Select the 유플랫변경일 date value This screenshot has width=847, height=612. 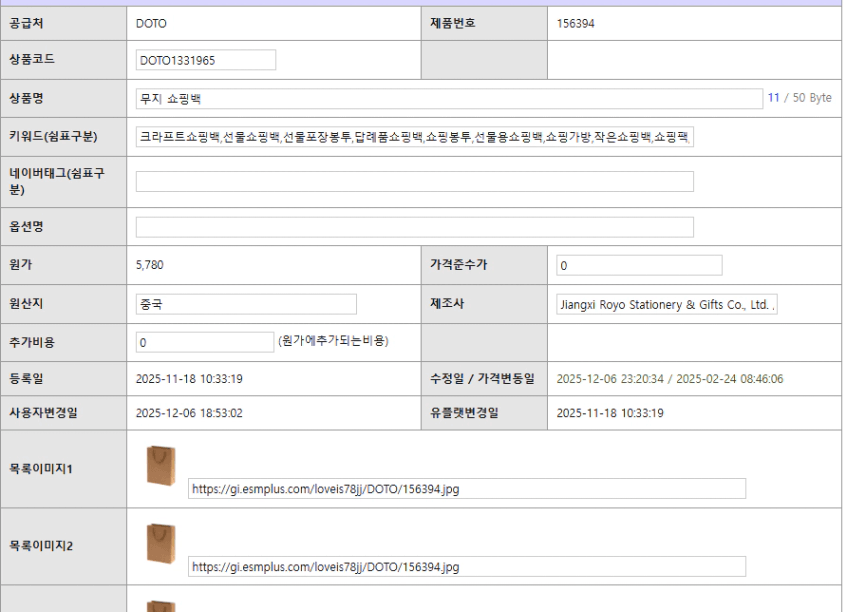[610, 413]
